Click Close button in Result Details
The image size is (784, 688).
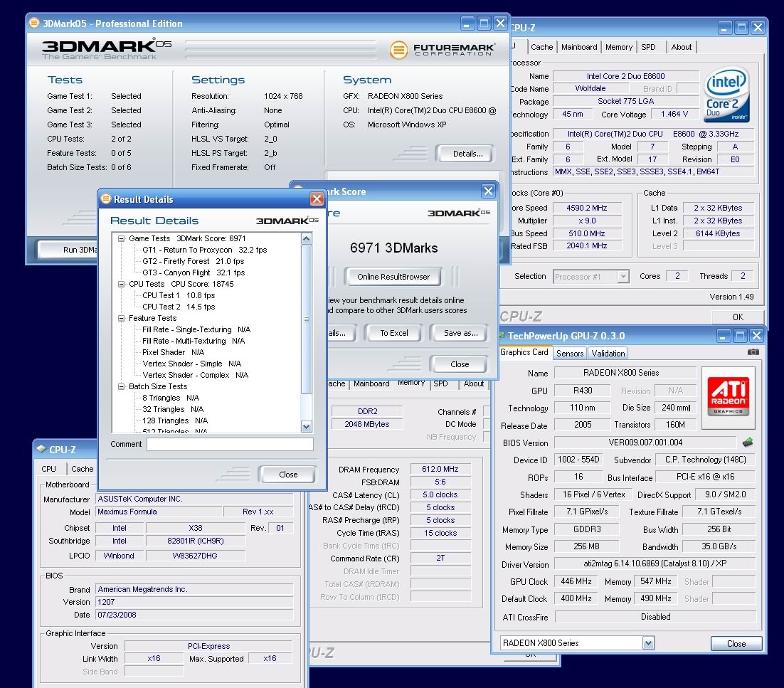[x=288, y=475]
